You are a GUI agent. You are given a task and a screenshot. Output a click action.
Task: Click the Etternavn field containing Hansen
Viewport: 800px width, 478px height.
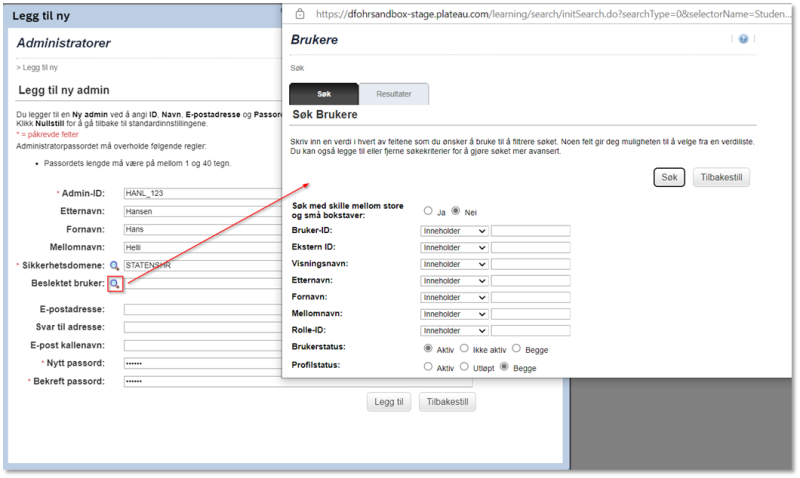(x=203, y=211)
